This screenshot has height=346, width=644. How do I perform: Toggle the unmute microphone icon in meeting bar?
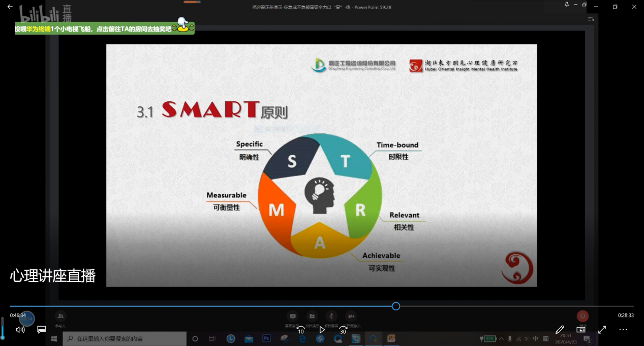point(331,316)
